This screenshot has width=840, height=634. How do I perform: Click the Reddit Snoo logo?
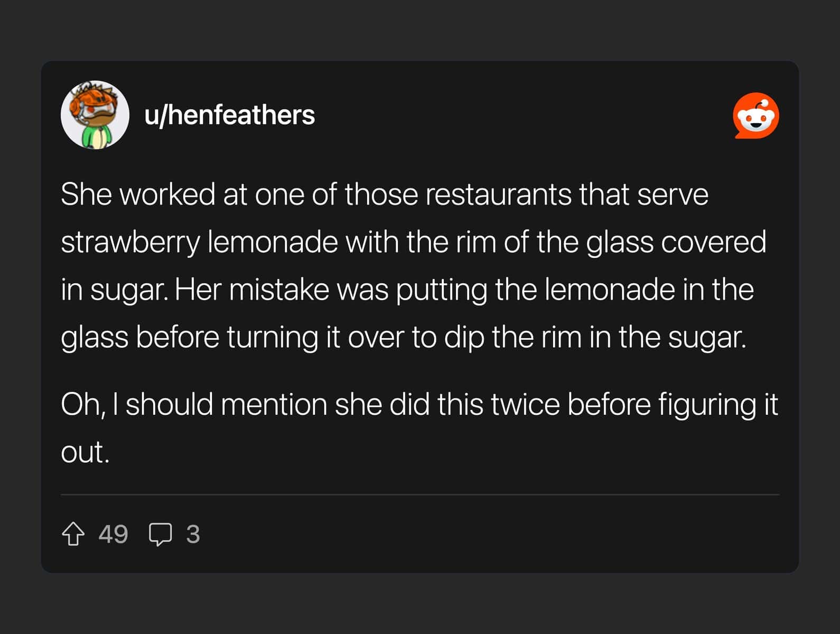(x=755, y=116)
